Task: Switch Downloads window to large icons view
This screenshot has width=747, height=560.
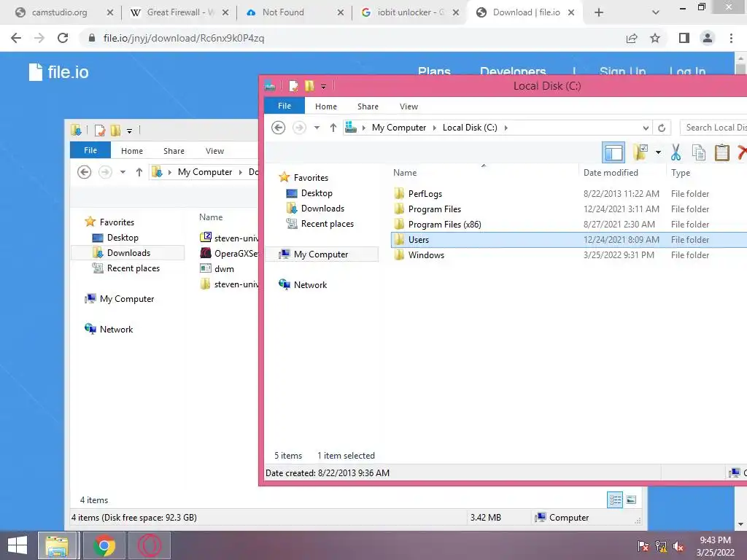Action: point(631,499)
